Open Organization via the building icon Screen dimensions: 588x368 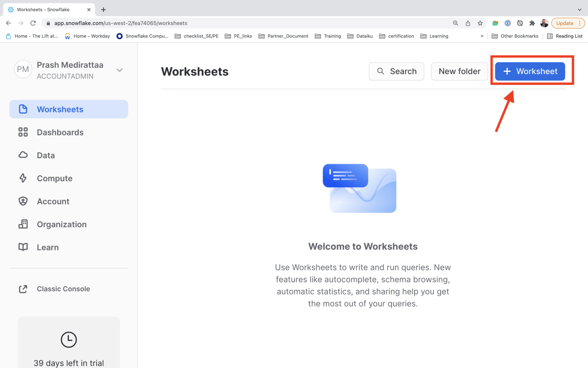(23, 224)
